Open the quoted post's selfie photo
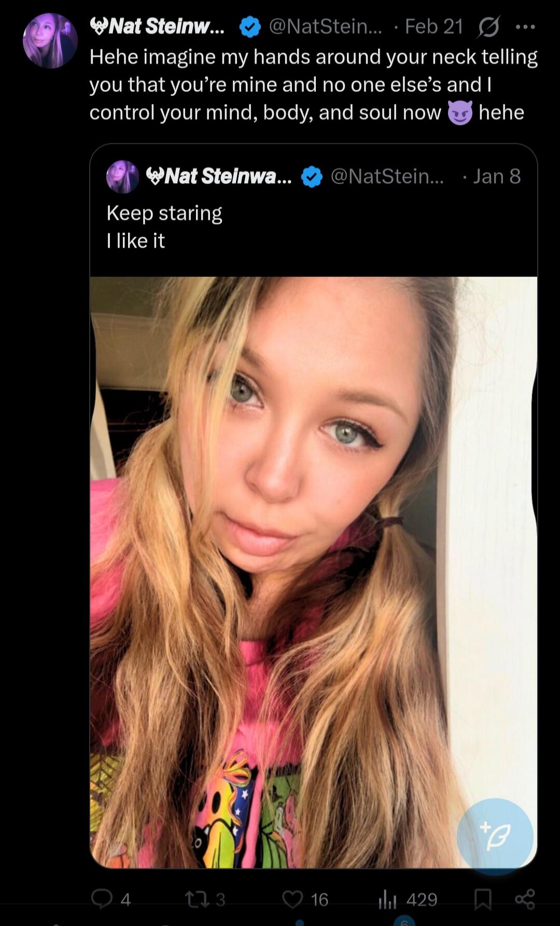The height and width of the screenshot is (926, 560). coord(313,570)
